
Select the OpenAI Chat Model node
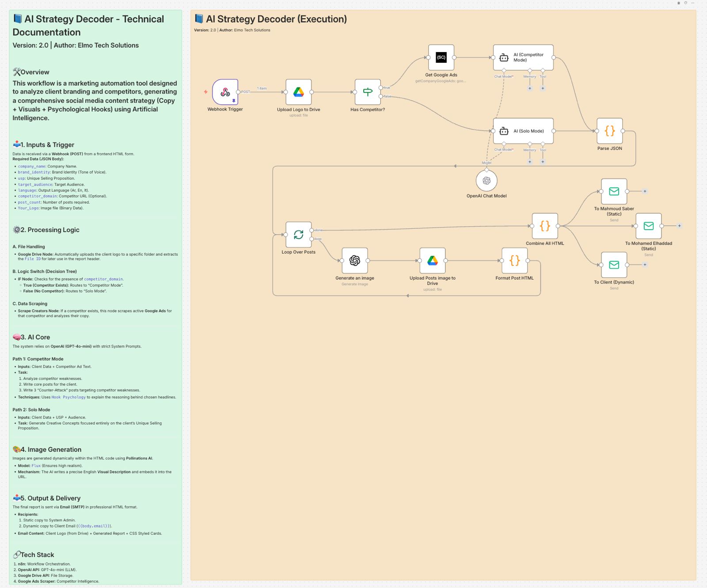[487, 181]
